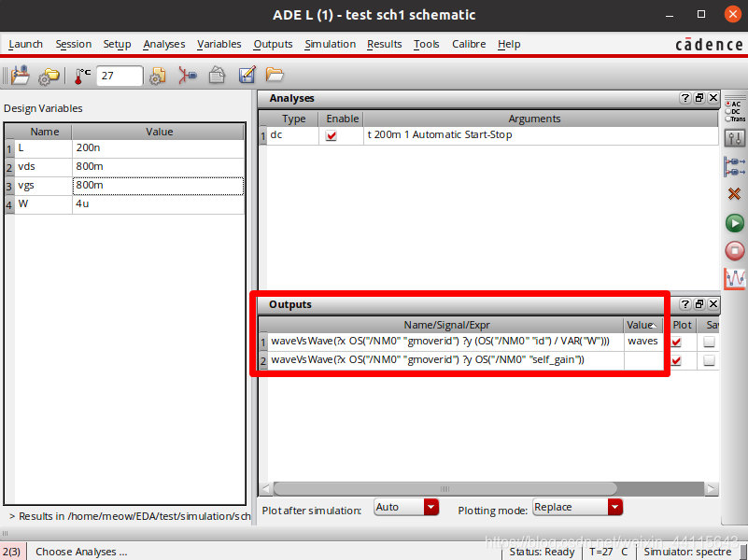Open the Plotting mode Replace dropdown
The image size is (748, 560).
coord(577,507)
